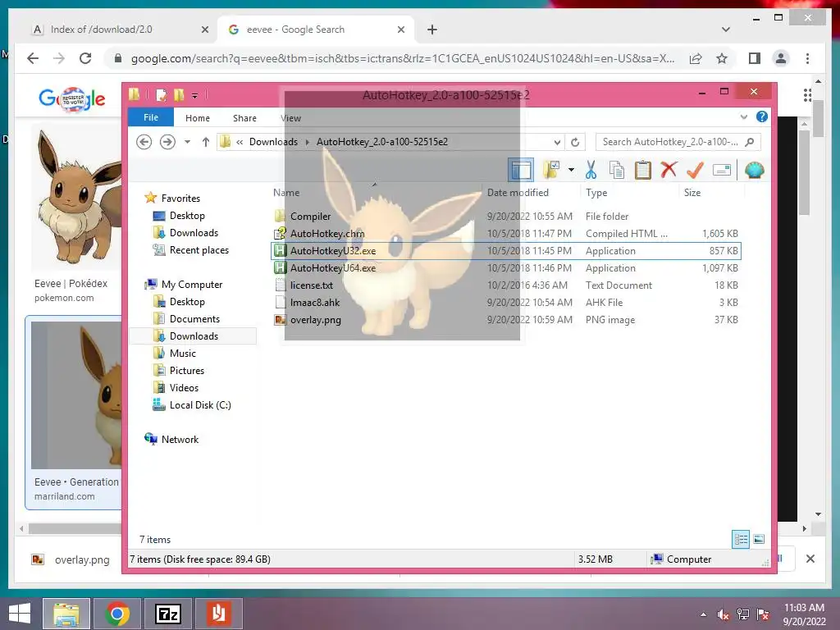The width and height of the screenshot is (840, 630).
Task: Select the AutoHotkey.chm file
Action: click(x=327, y=234)
